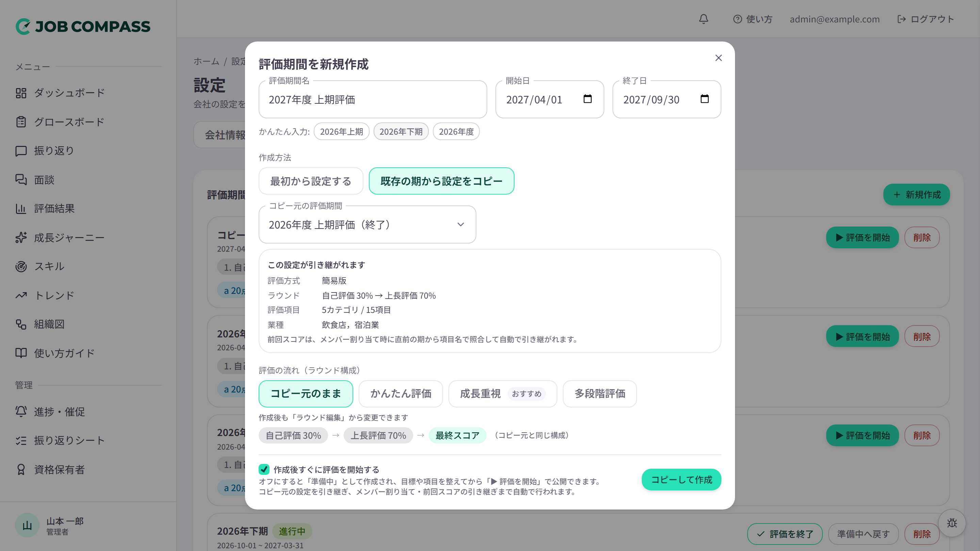Viewport: 980px width, 551px height.
Task: Close the 評価期間を新規作成 dialog
Action: click(x=718, y=58)
